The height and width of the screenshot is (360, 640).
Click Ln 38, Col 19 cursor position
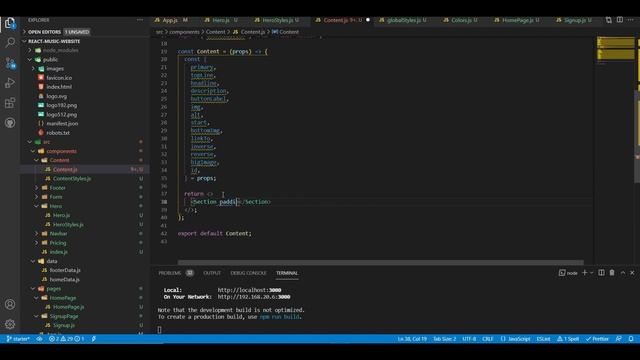(412, 339)
